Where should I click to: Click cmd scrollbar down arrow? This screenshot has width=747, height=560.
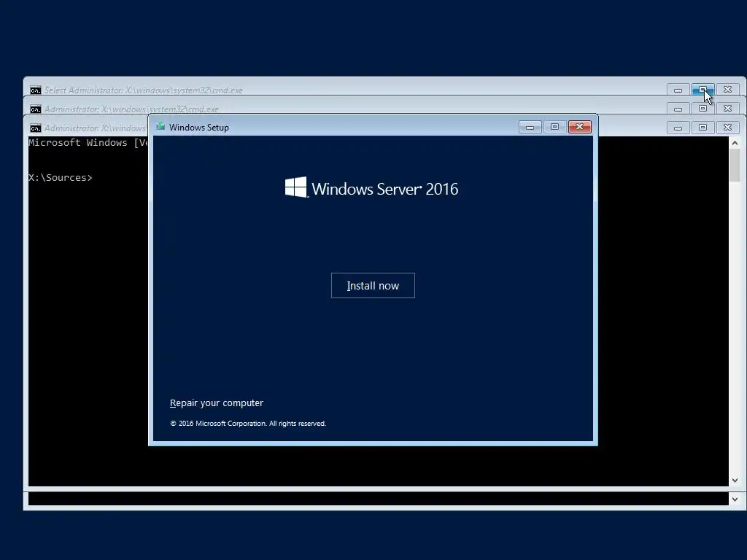(x=735, y=481)
